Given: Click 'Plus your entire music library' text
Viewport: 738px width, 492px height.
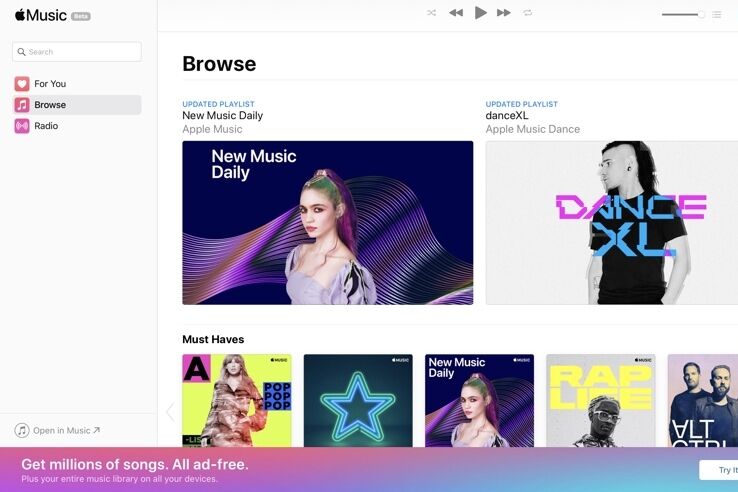Looking at the screenshot, I should 120,479.
